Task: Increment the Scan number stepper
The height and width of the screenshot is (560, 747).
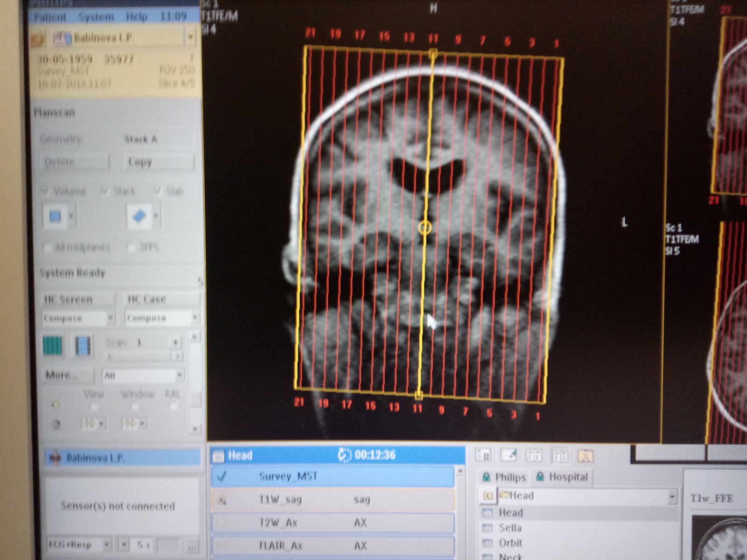Action: click(x=176, y=343)
